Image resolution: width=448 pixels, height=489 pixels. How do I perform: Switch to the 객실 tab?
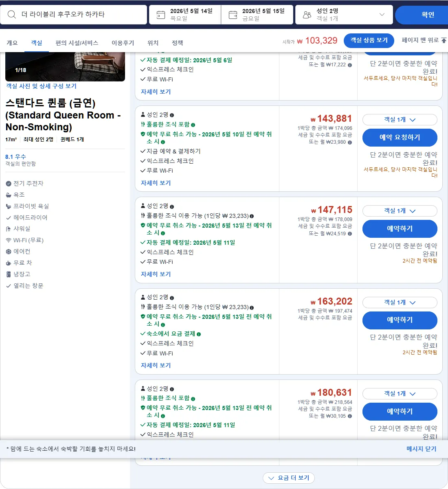pyautogui.click(x=37, y=43)
